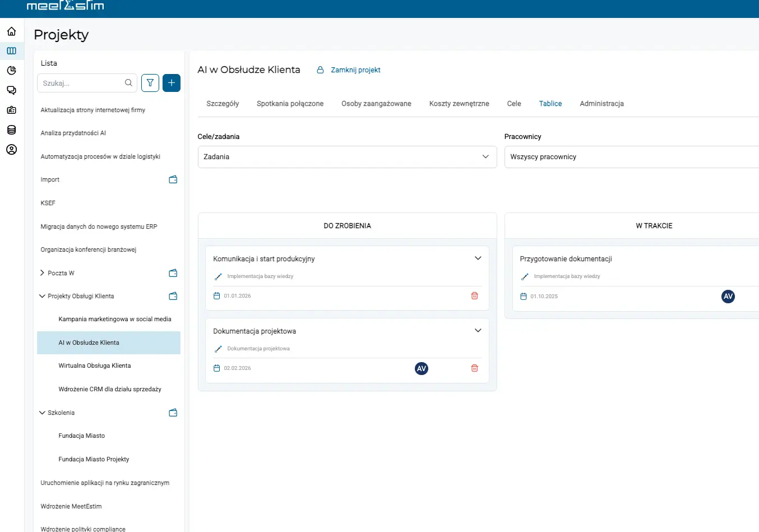Delete Dokumentacja projektowa via trash icon
The height and width of the screenshot is (532, 759).
point(474,368)
